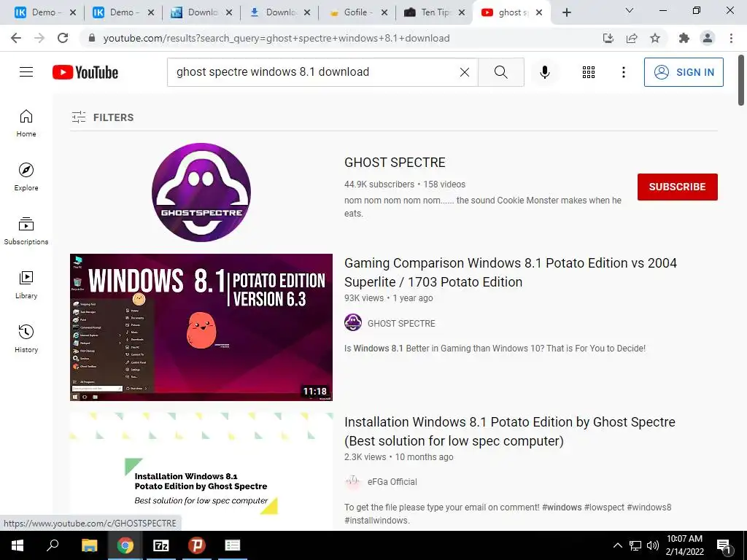Expand the tab search dropdown arrow

pyautogui.click(x=630, y=10)
